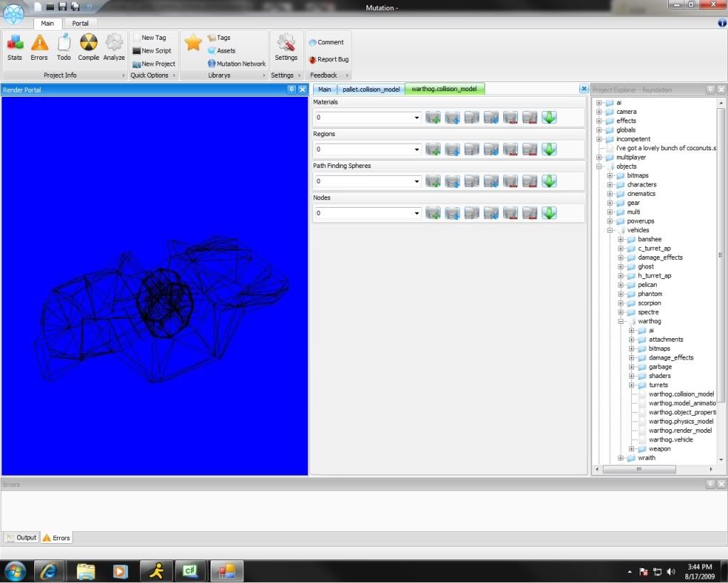
Task: Click the Comment button in Feedback
Action: tap(327, 42)
